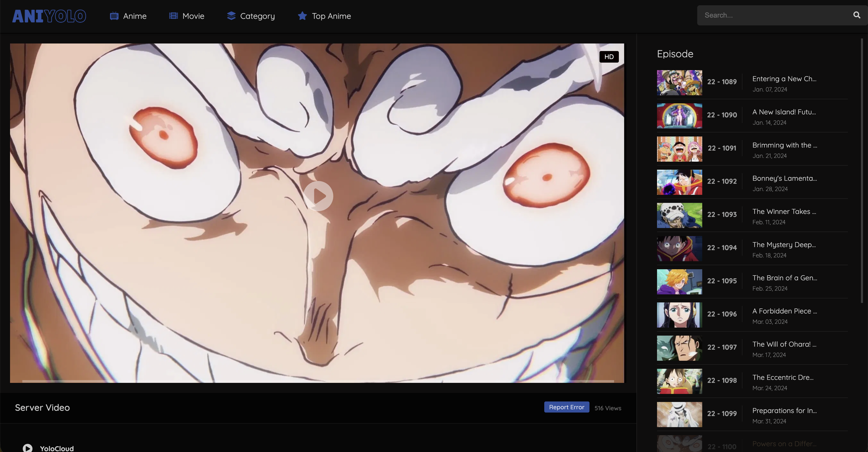Click the ANIYOLO site logo
Image resolution: width=868 pixels, height=452 pixels.
point(49,16)
